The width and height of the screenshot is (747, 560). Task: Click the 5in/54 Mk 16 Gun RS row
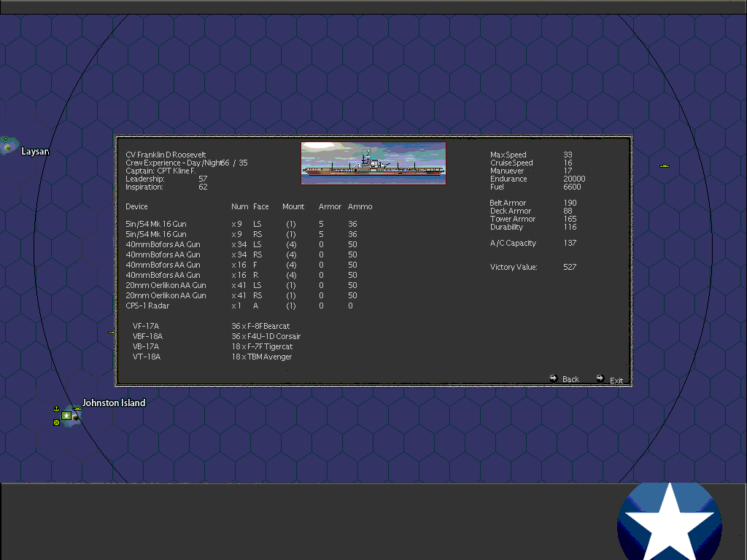241,234
